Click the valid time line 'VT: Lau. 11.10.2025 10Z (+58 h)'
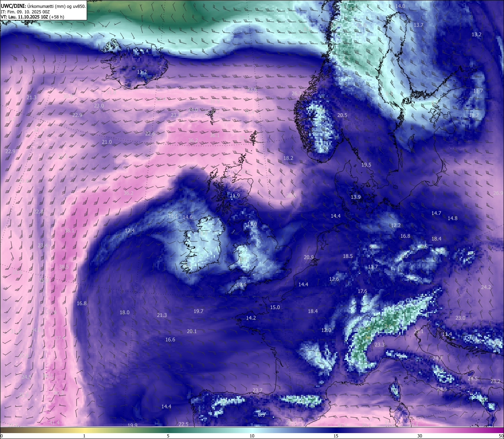 click(x=32, y=17)
